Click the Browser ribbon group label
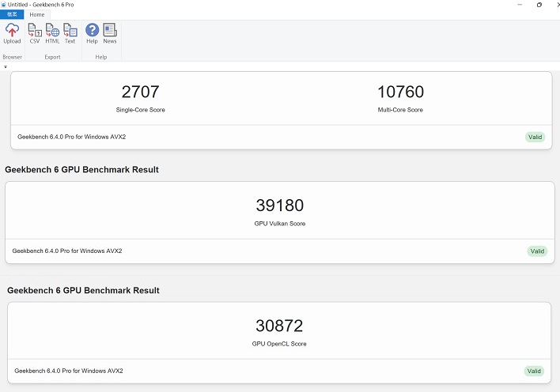 click(x=12, y=57)
